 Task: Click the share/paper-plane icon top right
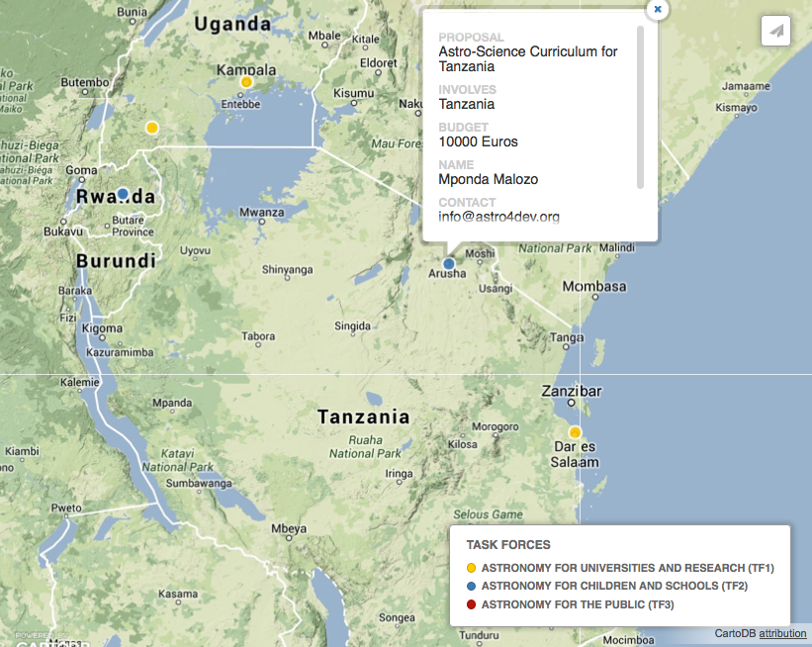(x=776, y=30)
